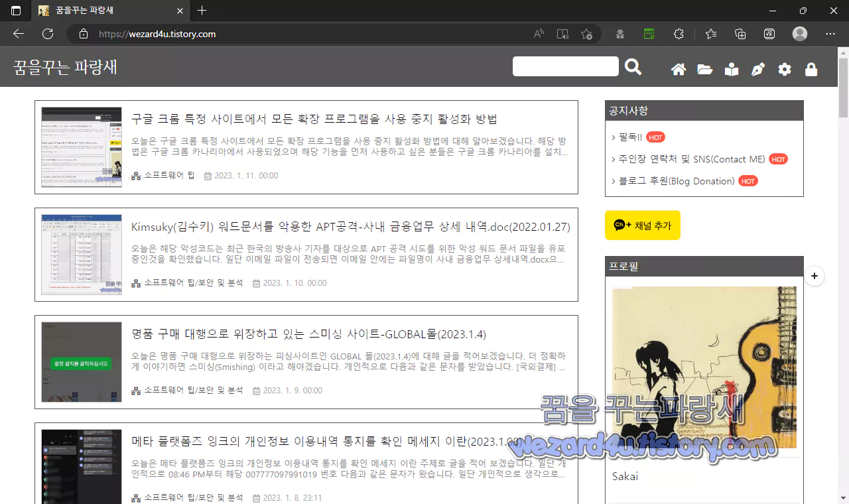Start a search with the magnifier icon
The height and width of the screenshot is (504, 849).
click(x=633, y=66)
